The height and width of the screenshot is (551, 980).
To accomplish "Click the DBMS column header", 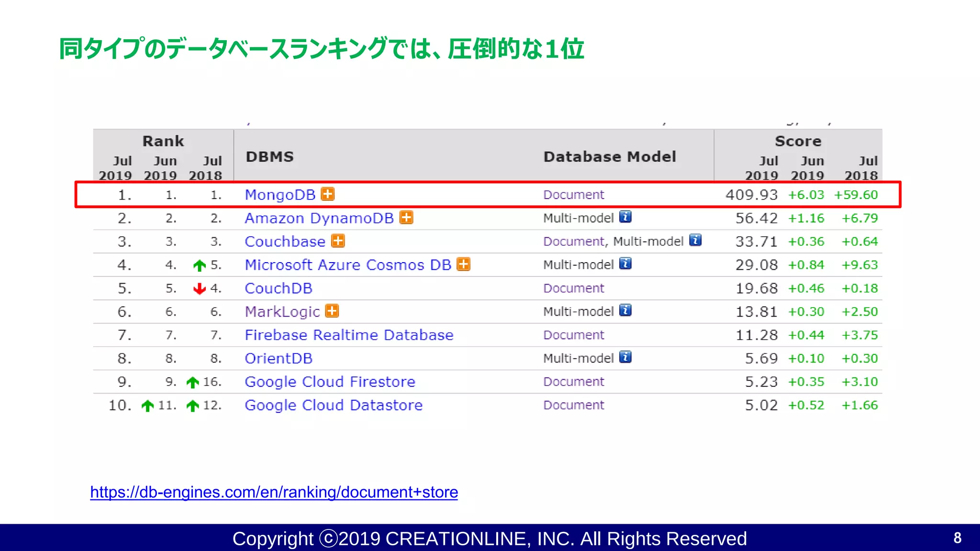I will click(x=270, y=157).
